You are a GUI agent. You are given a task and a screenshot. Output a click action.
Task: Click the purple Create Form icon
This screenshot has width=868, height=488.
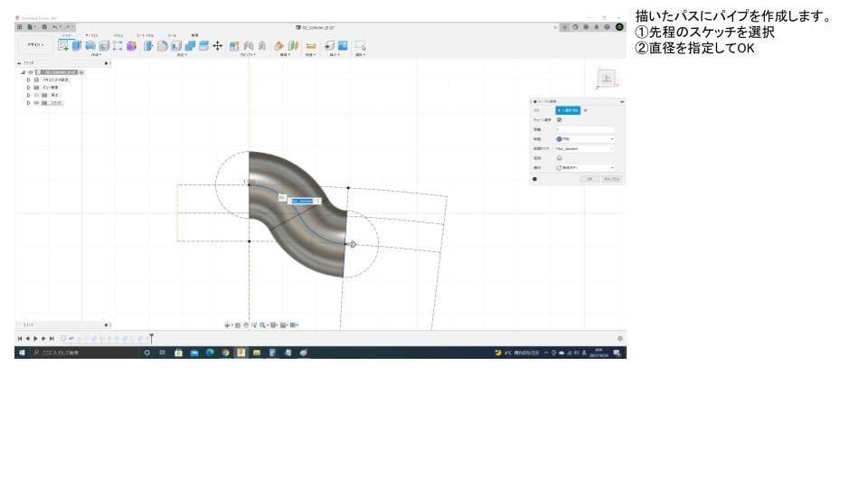[x=131, y=46]
